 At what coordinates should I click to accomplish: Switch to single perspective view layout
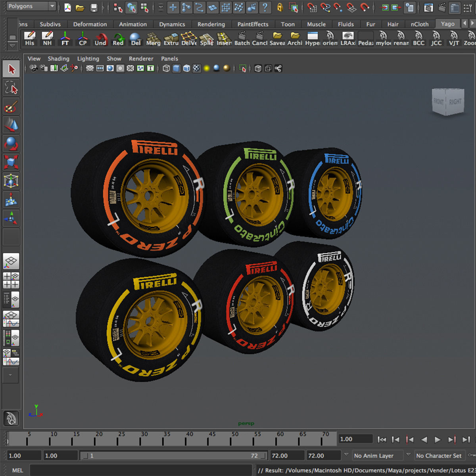(11, 261)
